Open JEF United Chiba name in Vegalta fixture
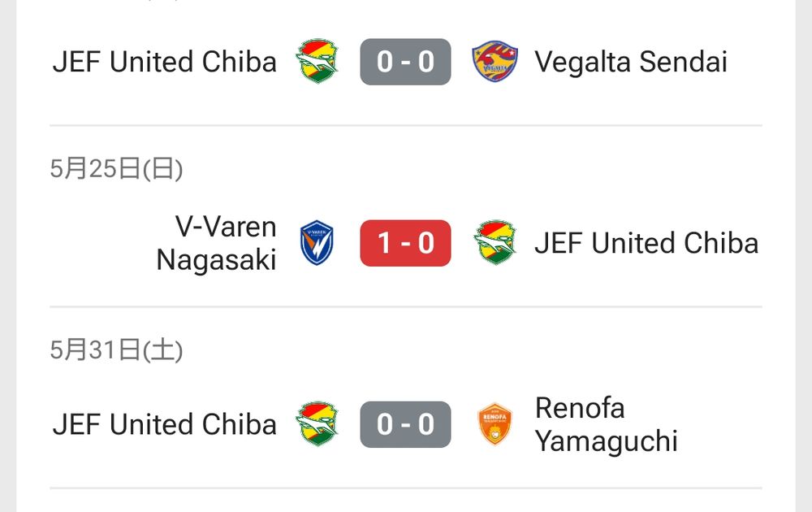Screen dimensions: 812x512 [165, 62]
